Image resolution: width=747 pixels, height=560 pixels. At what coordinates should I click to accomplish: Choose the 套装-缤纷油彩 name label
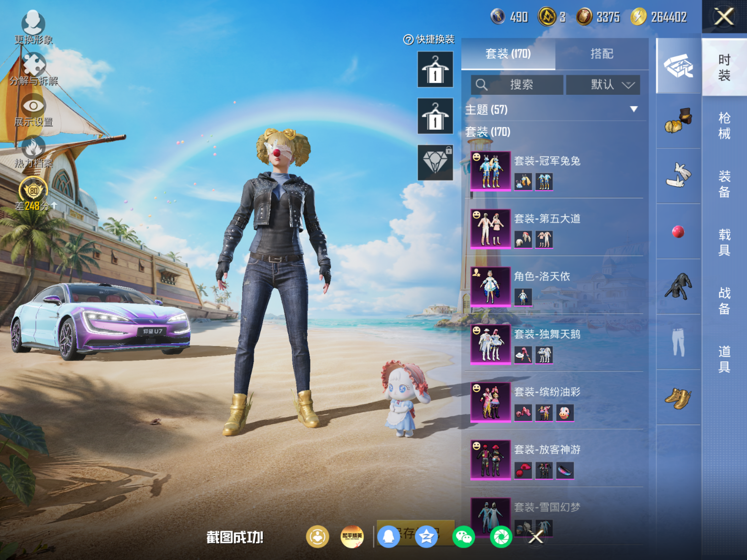coord(547,392)
